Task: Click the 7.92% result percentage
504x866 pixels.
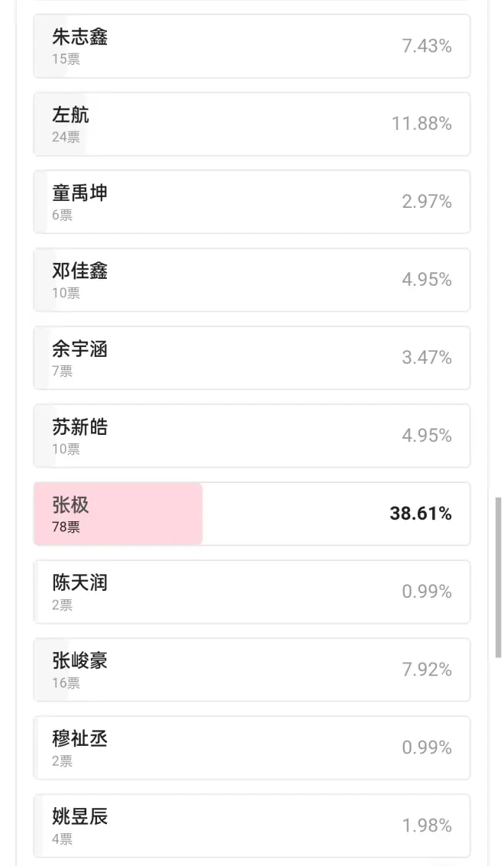Action: pos(427,670)
